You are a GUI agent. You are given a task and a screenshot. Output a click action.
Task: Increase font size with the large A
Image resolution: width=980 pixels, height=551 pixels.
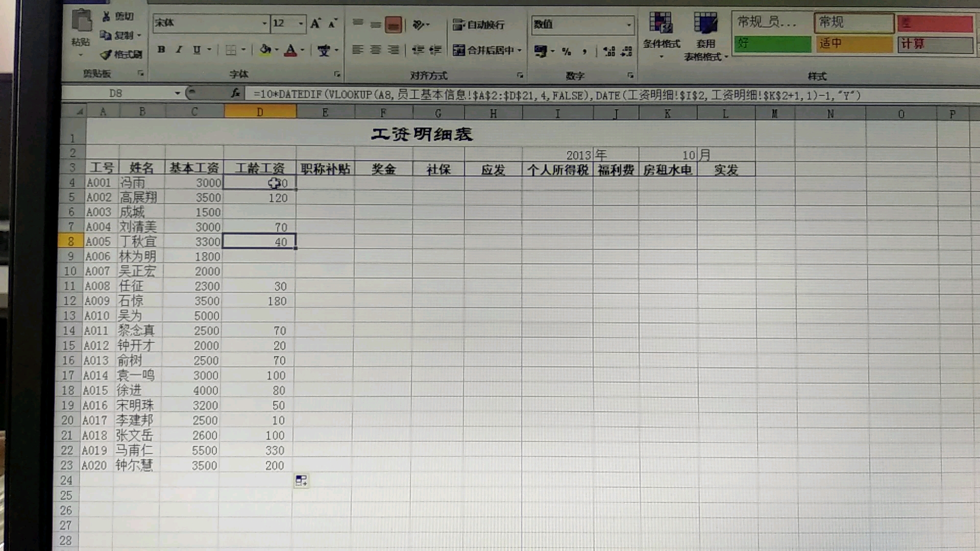click(315, 23)
